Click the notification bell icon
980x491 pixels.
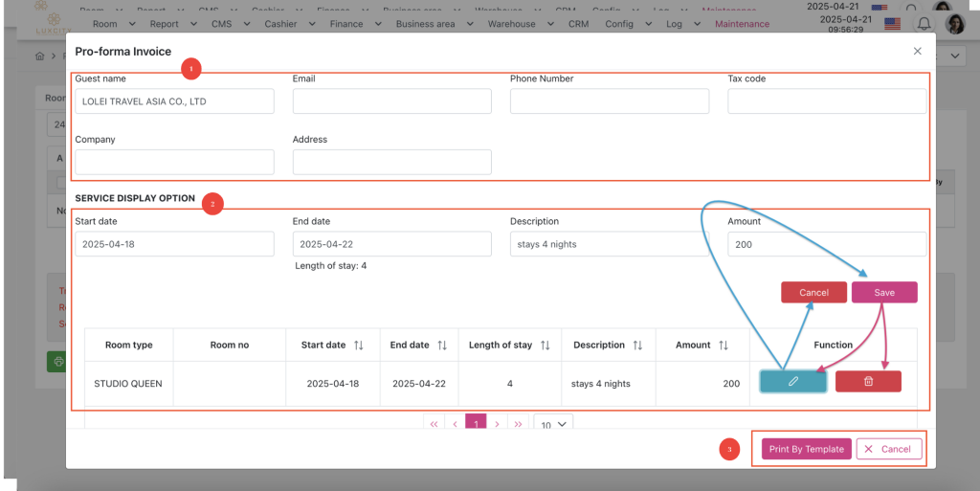pos(924,24)
